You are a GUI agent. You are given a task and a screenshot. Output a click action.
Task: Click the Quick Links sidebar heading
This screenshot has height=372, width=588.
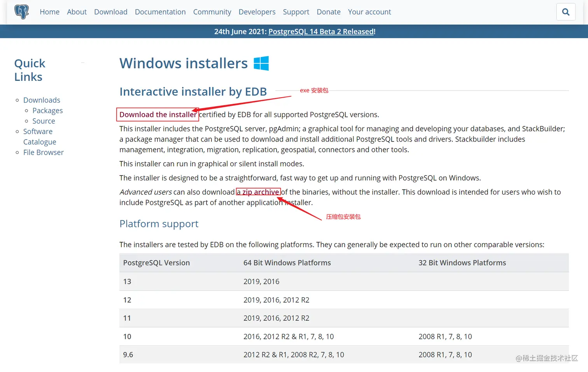[30, 70]
